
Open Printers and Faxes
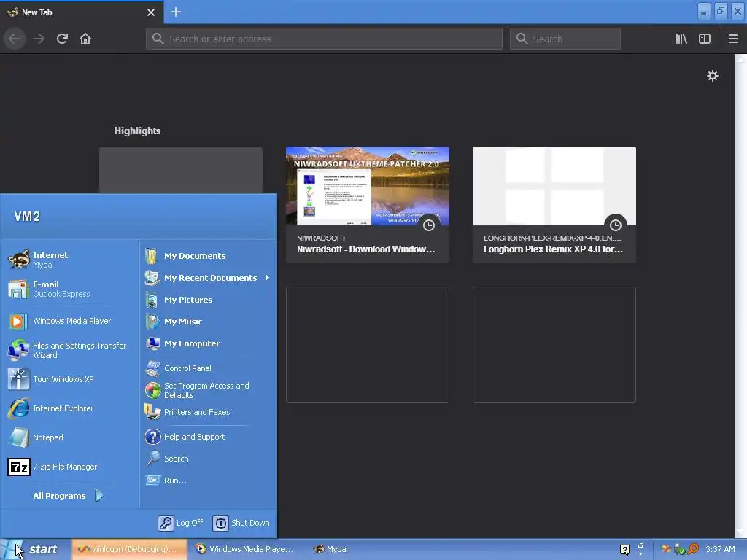point(208,413)
